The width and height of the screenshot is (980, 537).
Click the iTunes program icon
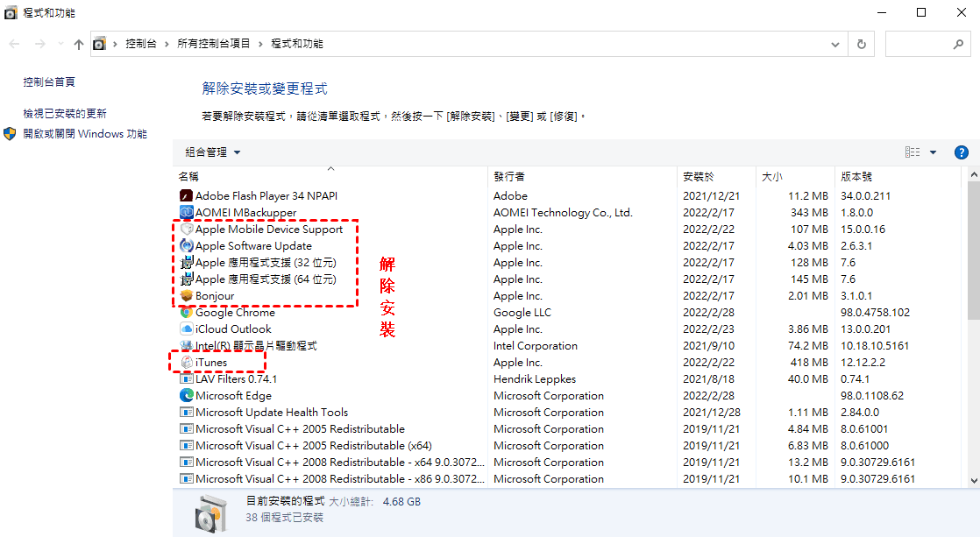click(186, 362)
